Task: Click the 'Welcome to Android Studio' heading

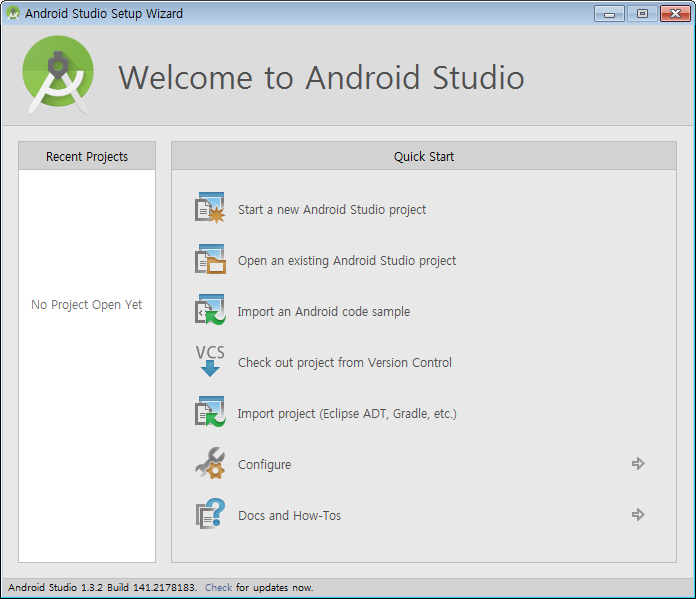Action: point(321,77)
